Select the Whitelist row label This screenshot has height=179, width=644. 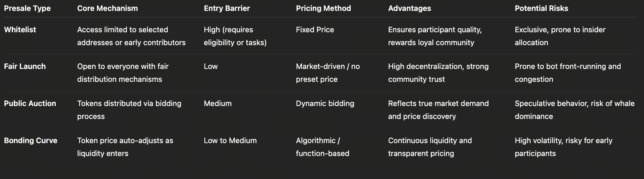pyautogui.click(x=20, y=30)
